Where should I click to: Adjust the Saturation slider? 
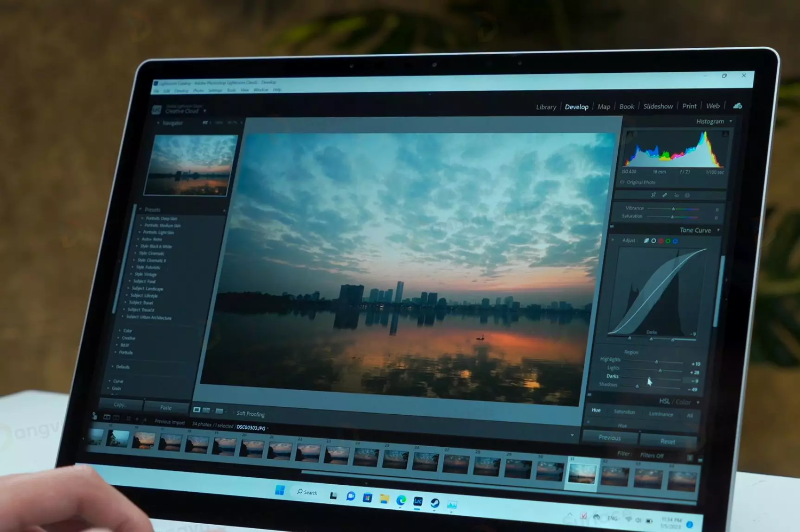click(x=672, y=217)
